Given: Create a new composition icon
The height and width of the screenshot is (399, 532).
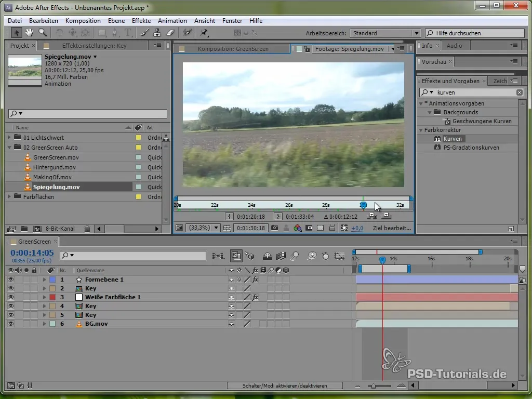Looking at the screenshot, I should [x=37, y=229].
